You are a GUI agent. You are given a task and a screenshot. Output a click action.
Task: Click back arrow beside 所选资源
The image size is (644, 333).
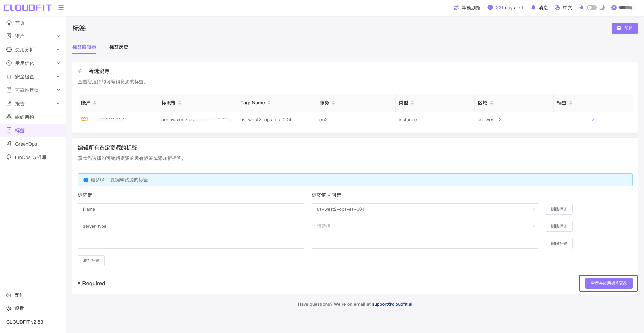click(80, 71)
